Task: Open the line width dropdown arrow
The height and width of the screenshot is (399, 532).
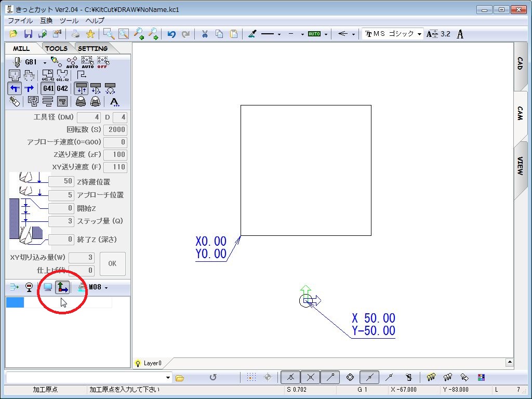Action: (302, 34)
